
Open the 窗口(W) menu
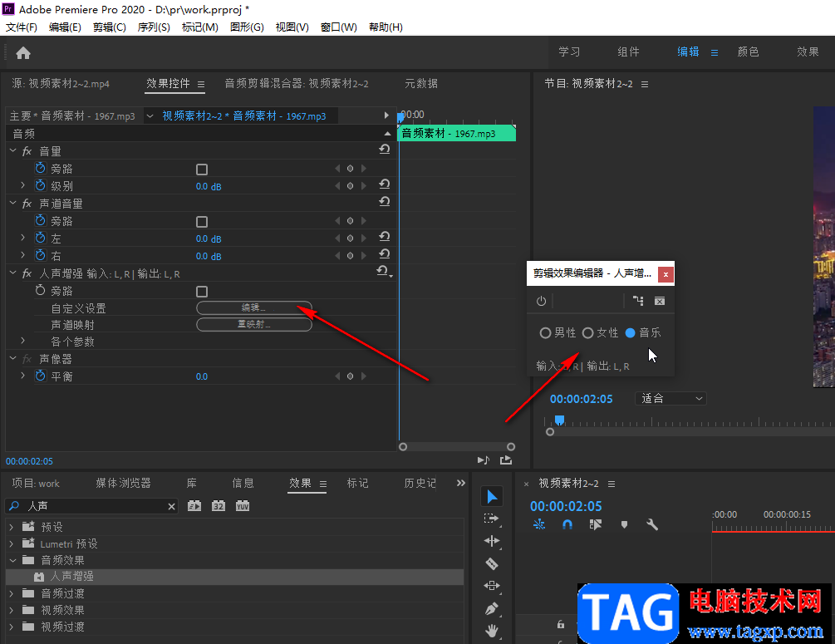click(x=339, y=27)
